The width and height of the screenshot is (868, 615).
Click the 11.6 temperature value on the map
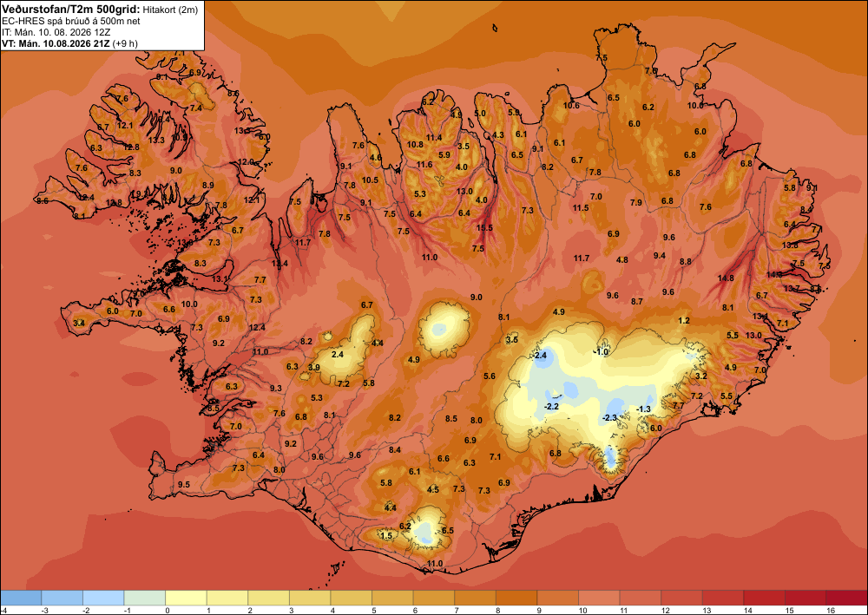(x=424, y=165)
